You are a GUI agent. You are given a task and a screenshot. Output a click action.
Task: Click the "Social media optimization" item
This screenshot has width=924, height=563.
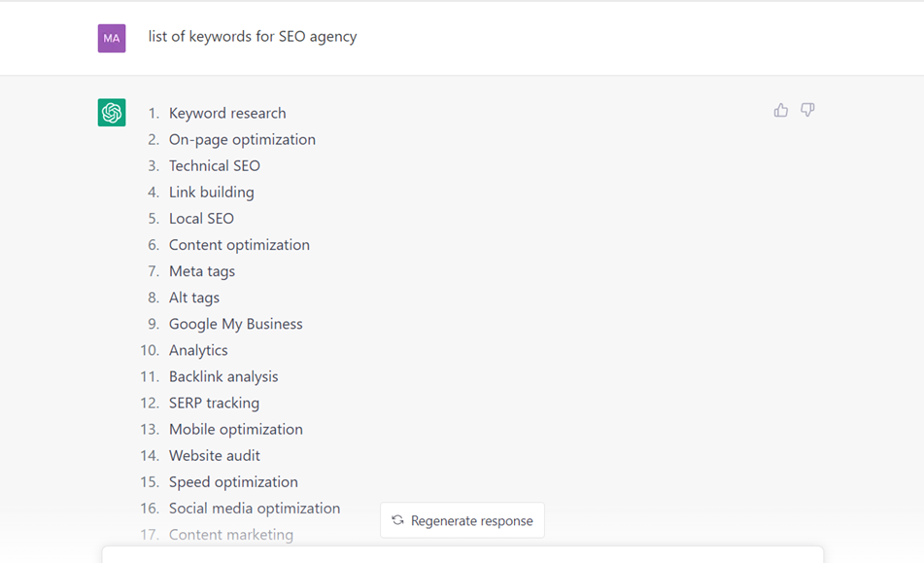[x=255, y=508]
